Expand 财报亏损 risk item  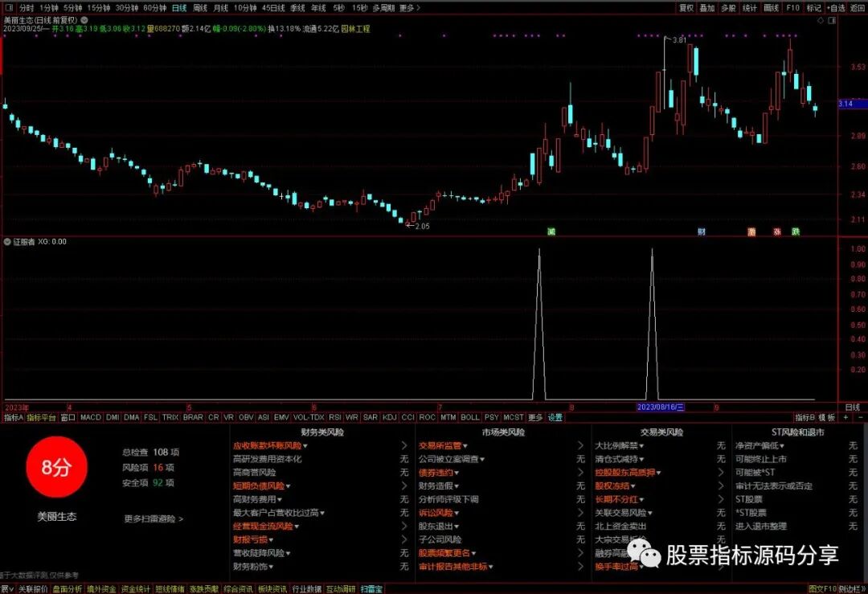tap(253, 540)
